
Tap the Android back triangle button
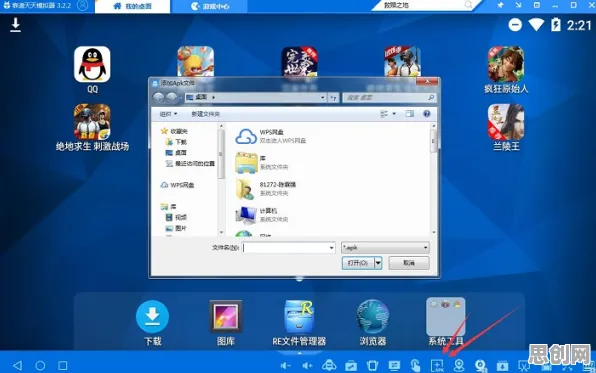(x=17, y=365)
